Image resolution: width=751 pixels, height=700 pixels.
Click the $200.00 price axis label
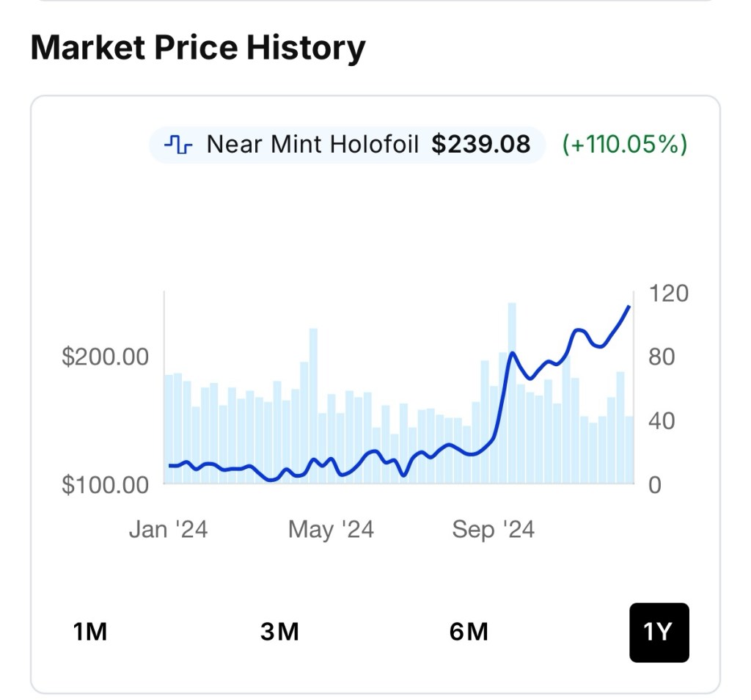pyautogui.click(x=105, y=357)
